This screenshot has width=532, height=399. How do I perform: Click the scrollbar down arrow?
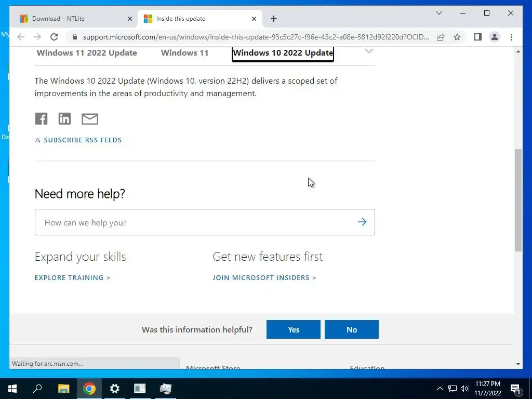click(518, 364)
